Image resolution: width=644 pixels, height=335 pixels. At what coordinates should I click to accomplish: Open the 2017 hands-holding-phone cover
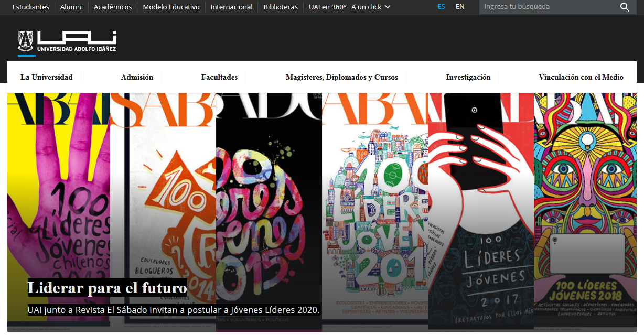pyautogui.click(x=481, y=212)
